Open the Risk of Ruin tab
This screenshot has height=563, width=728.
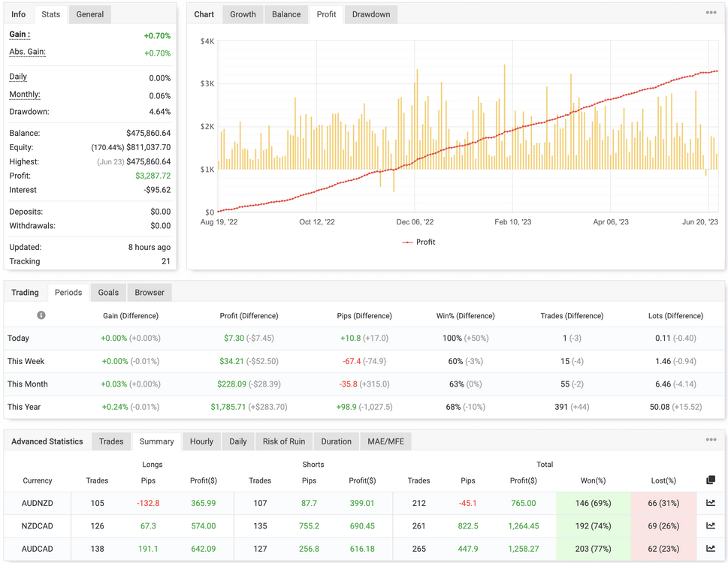click(284, 441)
